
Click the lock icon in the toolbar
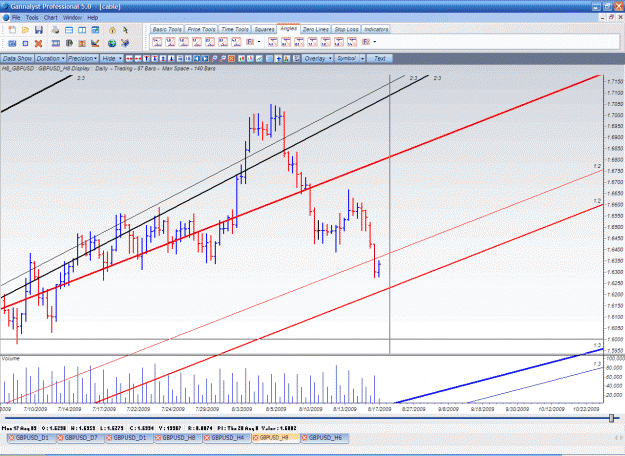[x=112, y=30]
